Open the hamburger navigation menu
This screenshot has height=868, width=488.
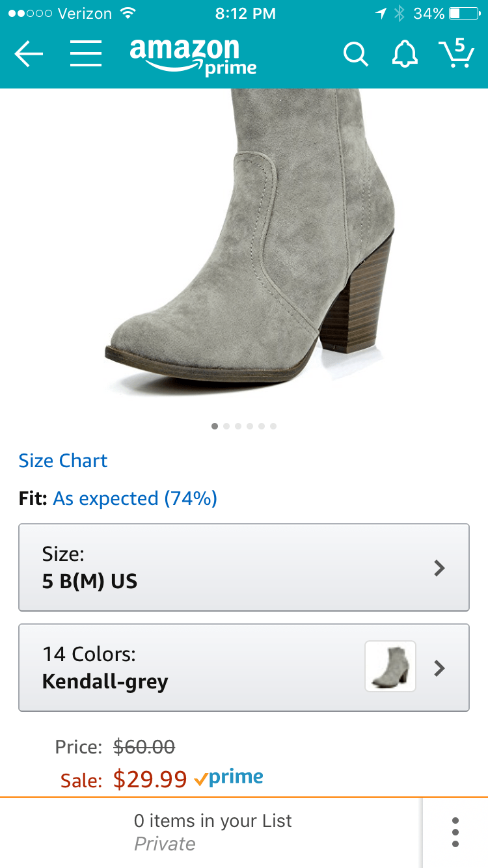(x=86, y=55)
